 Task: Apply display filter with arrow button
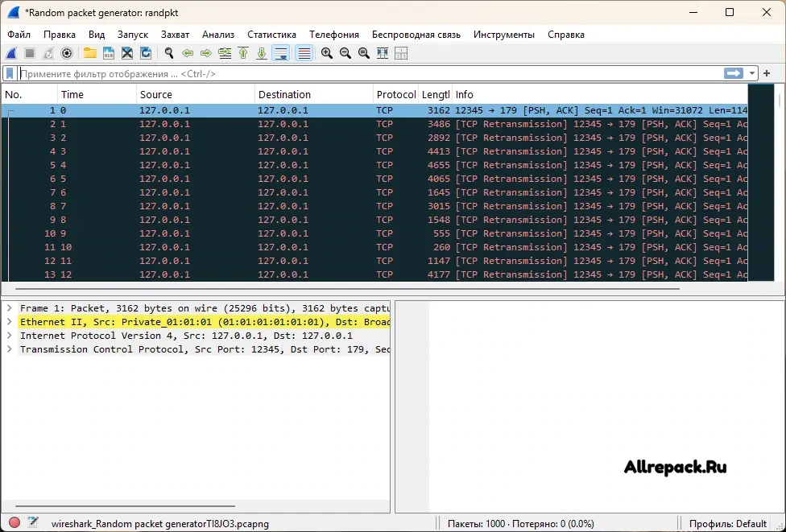pyautogui.click(x=734, y=73)
